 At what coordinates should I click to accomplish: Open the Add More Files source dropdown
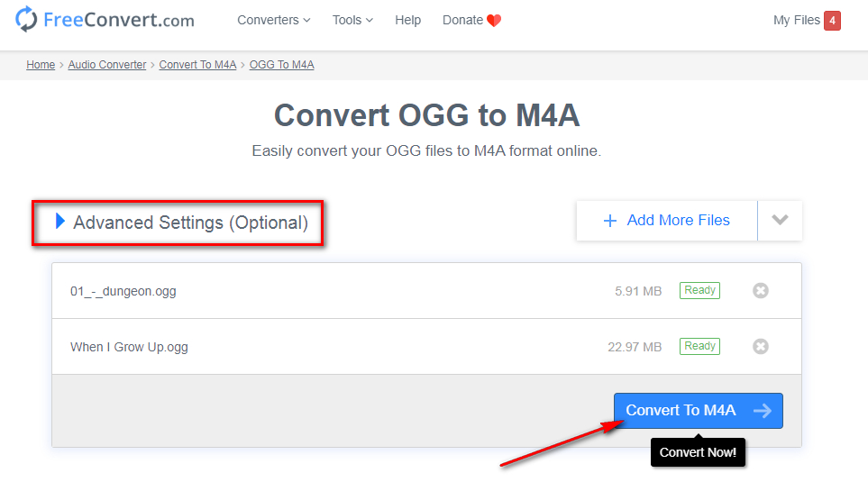tap(780, 220)
